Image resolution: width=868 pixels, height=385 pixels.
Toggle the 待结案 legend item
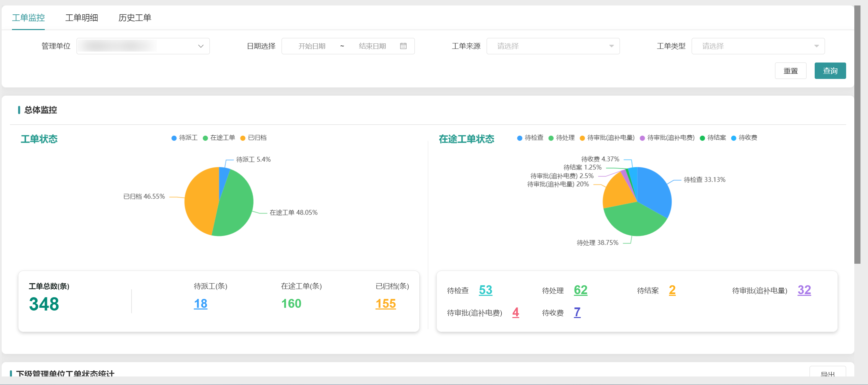pyautogui.click(x=713, y=138)
